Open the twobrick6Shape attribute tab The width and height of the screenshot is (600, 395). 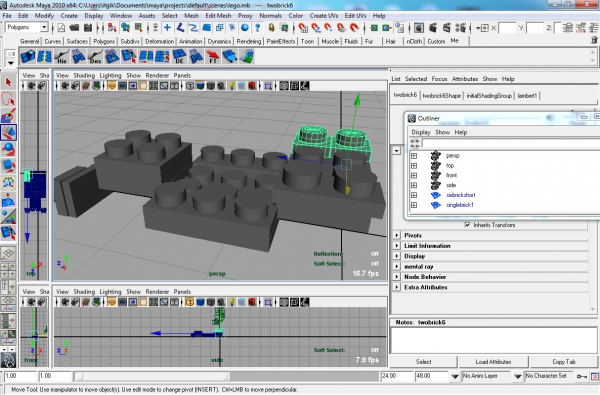[442, 96]
